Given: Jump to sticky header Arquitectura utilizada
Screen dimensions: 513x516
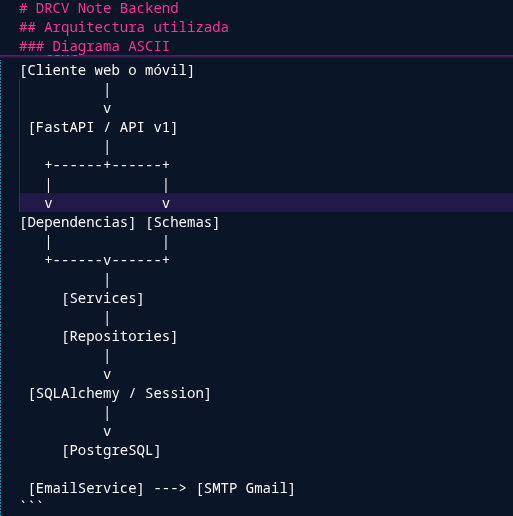Looking at the screenshot, I should pos(124,27).
